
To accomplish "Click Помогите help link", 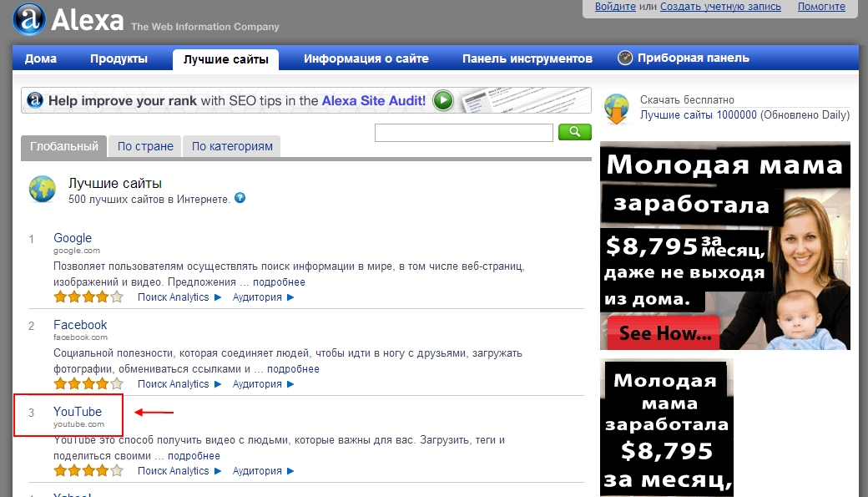I will click(x=821, y=7).
